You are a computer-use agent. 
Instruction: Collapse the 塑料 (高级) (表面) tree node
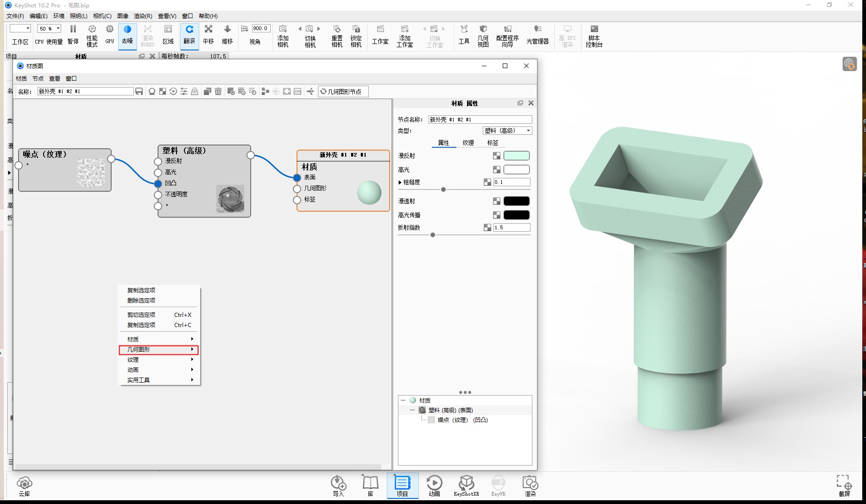pyautogui.click(x=412, y=410)
